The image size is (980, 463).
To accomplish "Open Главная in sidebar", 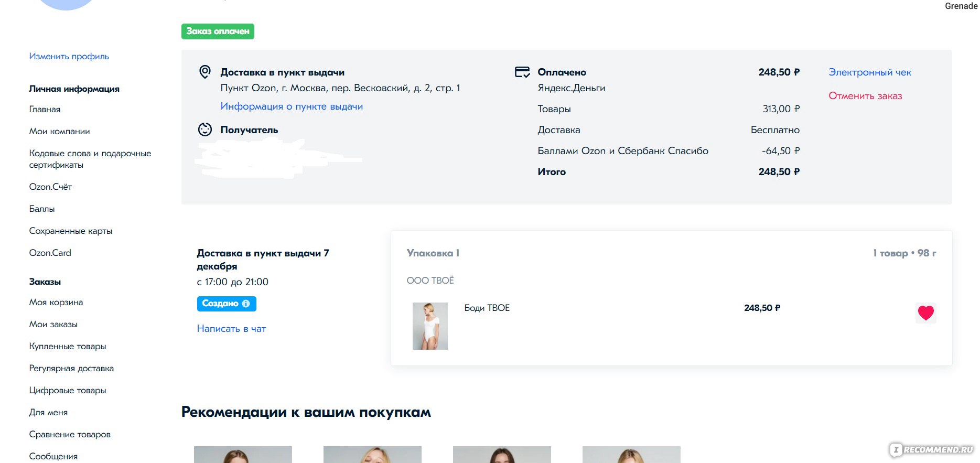I will [x=45, y=110].
